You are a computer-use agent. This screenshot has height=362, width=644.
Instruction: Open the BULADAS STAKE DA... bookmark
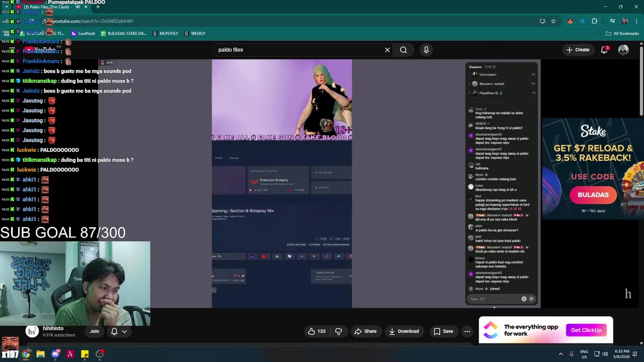coord(124,33)
